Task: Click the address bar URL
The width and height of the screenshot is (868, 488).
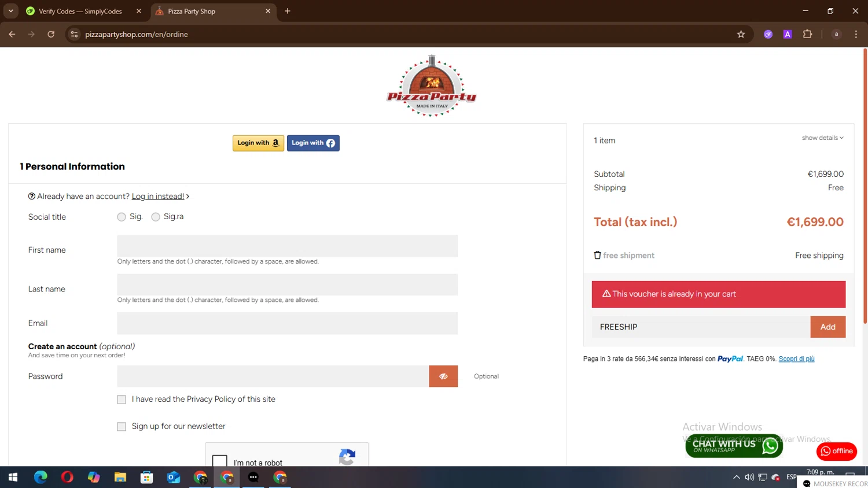Action: [x=137, y=34]
